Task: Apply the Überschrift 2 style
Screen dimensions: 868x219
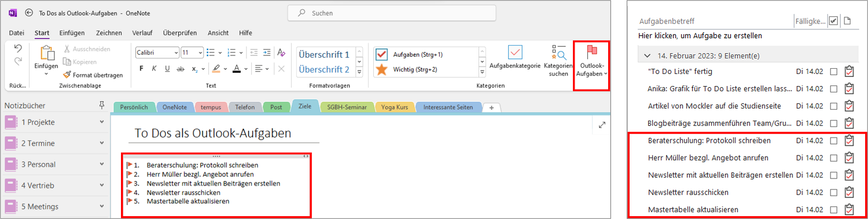Action: point(324,69)
